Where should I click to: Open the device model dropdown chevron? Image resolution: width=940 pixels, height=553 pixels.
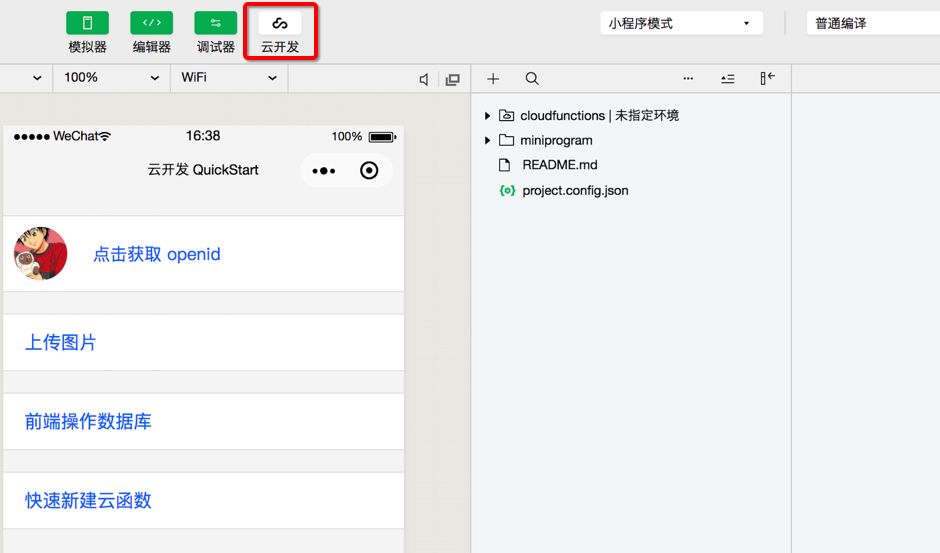[x=37, y=78]
